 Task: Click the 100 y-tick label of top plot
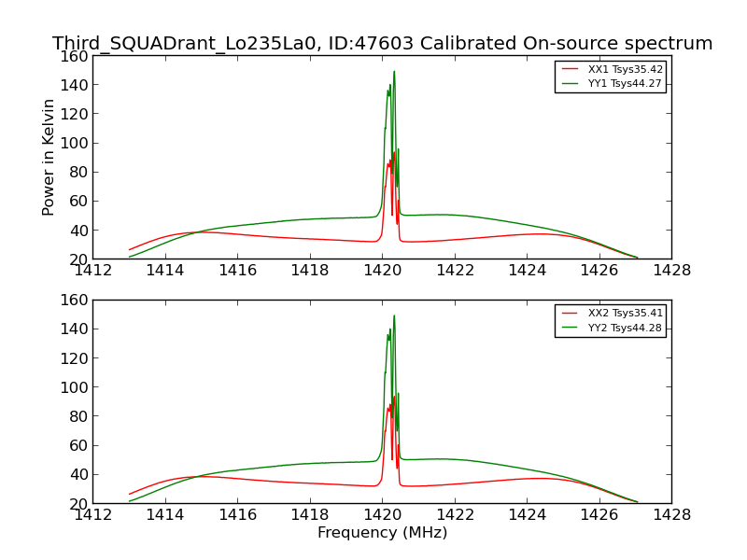(74, 144)
